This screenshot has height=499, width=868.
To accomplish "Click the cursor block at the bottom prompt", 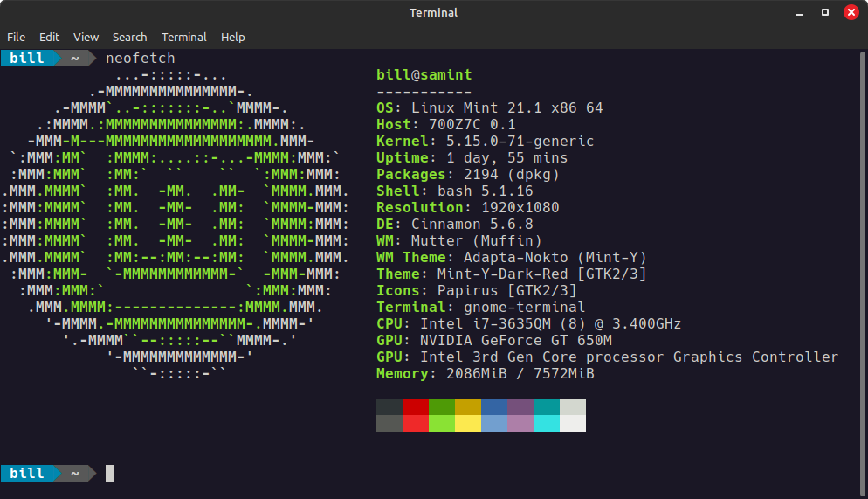I will 110,473.
